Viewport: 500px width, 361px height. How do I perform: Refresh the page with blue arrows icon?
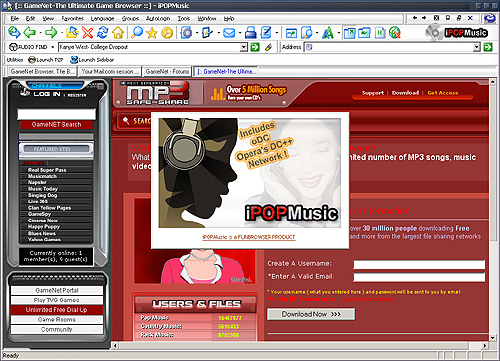103,32
